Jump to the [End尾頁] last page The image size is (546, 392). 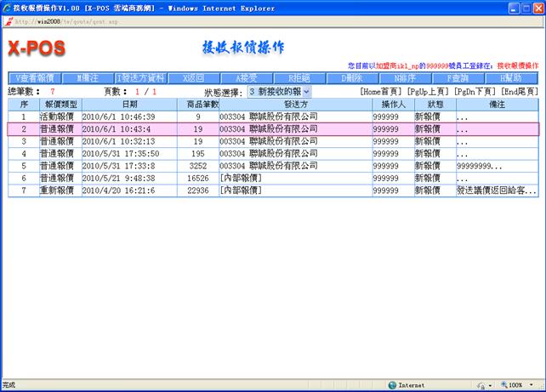pos(519,91)
